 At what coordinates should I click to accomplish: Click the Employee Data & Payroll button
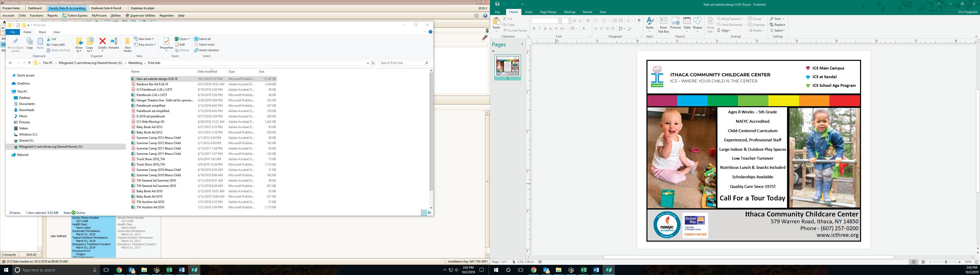click(106, 8)
